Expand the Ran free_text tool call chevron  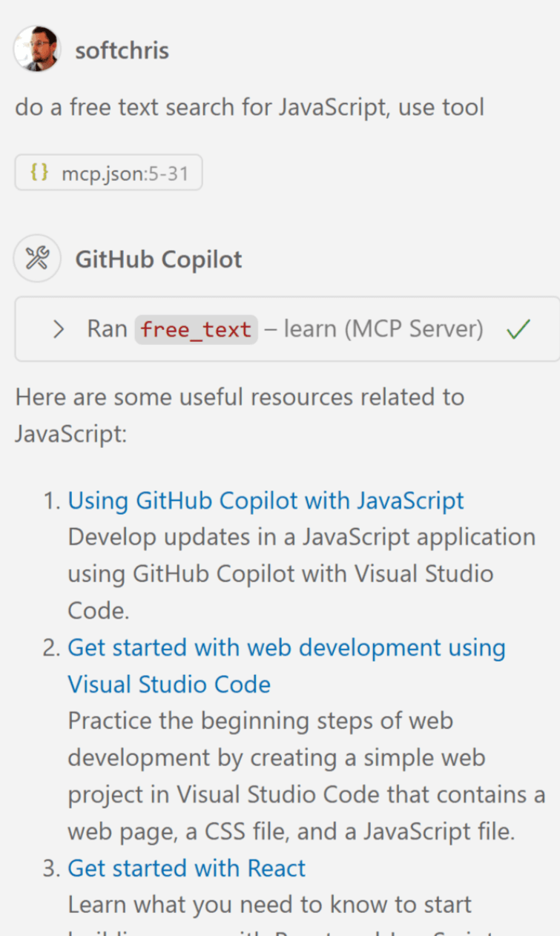[59, 329]
